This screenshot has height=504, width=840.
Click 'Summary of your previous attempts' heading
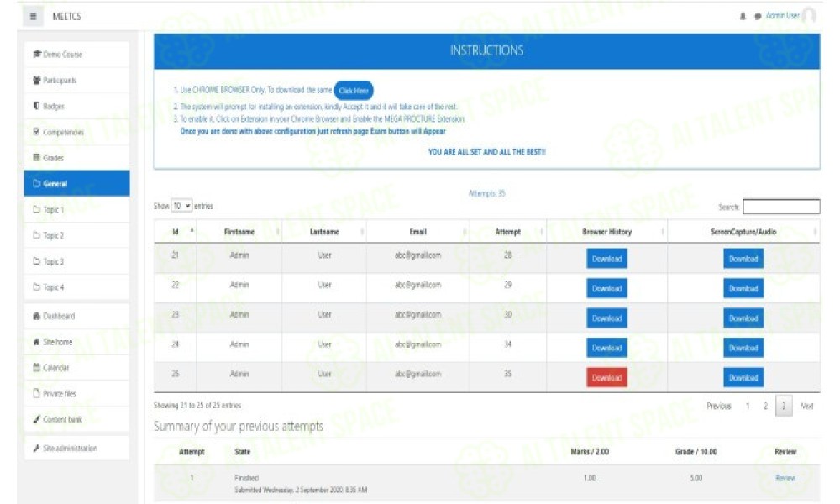point(239,427)
